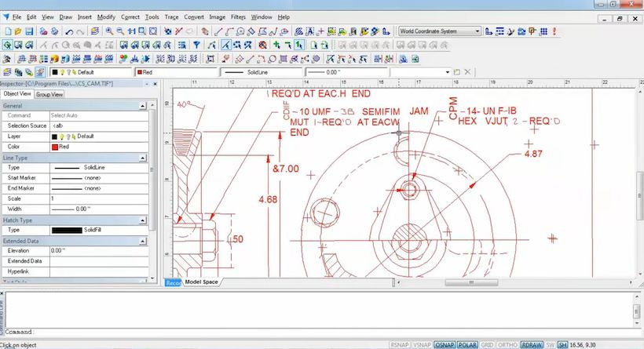The width and height of the screenshot is (644, 349).
Task: Click the Elevation value field
Action: 99,251
